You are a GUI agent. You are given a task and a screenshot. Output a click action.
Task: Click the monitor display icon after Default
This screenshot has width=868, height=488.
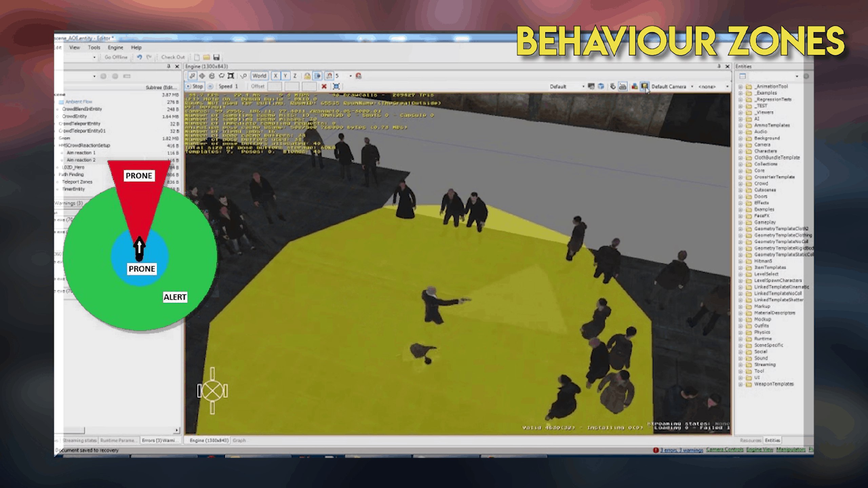(591, 86)
